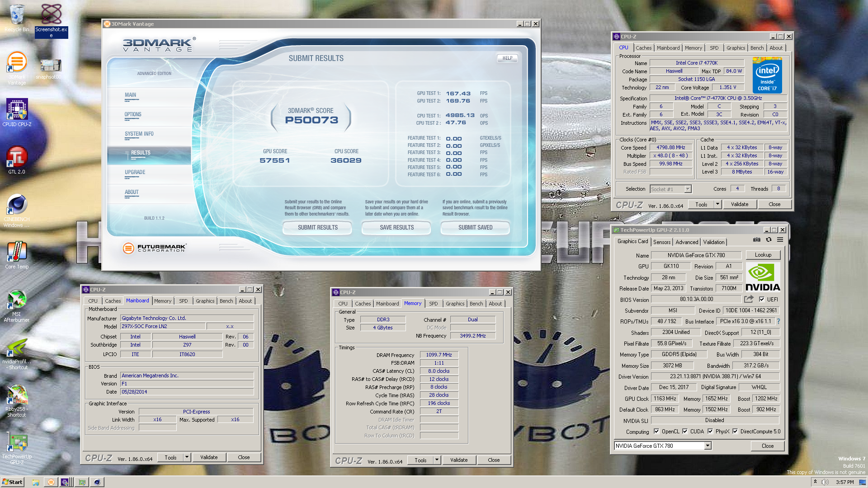Toggle the UEFI checkbox in GPU-Z

[762, 299]
